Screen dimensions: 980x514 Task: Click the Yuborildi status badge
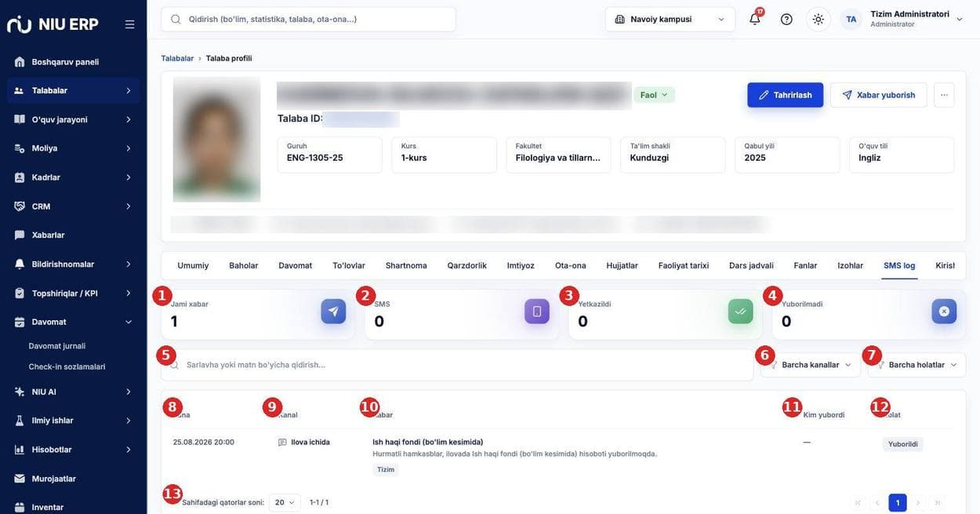[x=903, y=444]
